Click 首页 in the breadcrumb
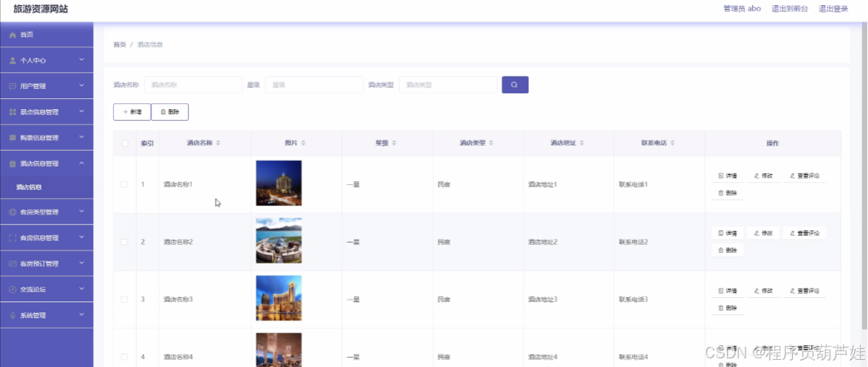 [120, 44]
